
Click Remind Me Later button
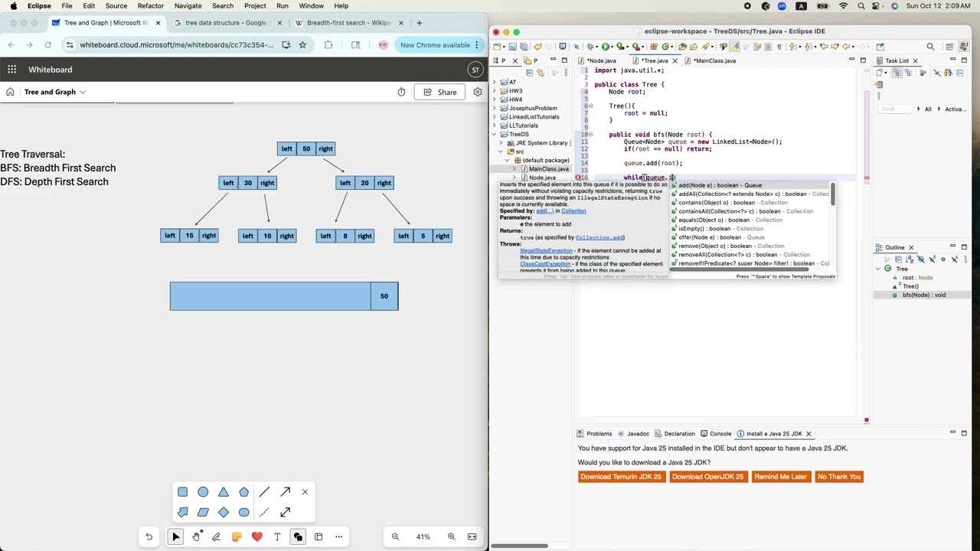pos(780,477)
